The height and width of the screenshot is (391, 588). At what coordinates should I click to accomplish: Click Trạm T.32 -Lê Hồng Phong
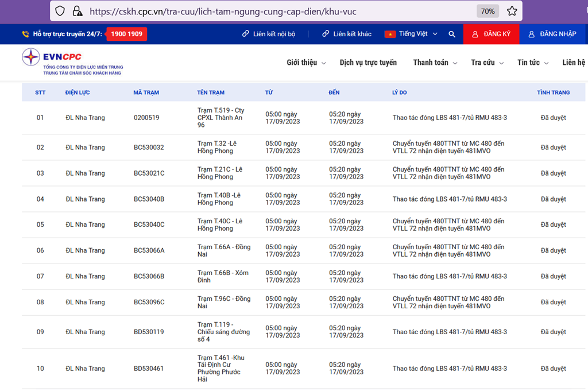(216, 148)
